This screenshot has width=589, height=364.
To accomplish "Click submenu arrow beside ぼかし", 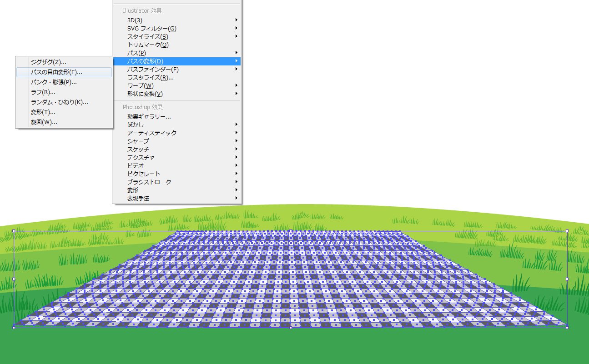I will (x=237, y=125).
